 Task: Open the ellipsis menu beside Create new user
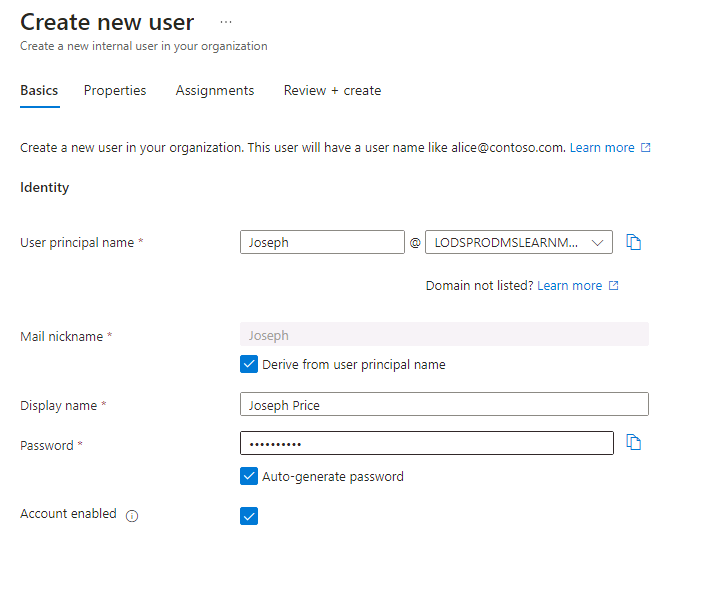(226, 22)
